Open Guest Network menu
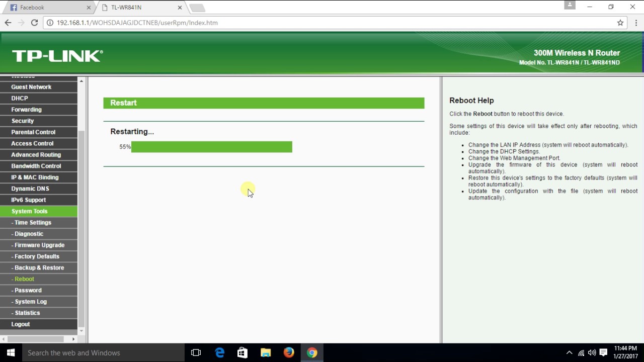The width and height of the screenshot is (644, 362). (39, 87)
